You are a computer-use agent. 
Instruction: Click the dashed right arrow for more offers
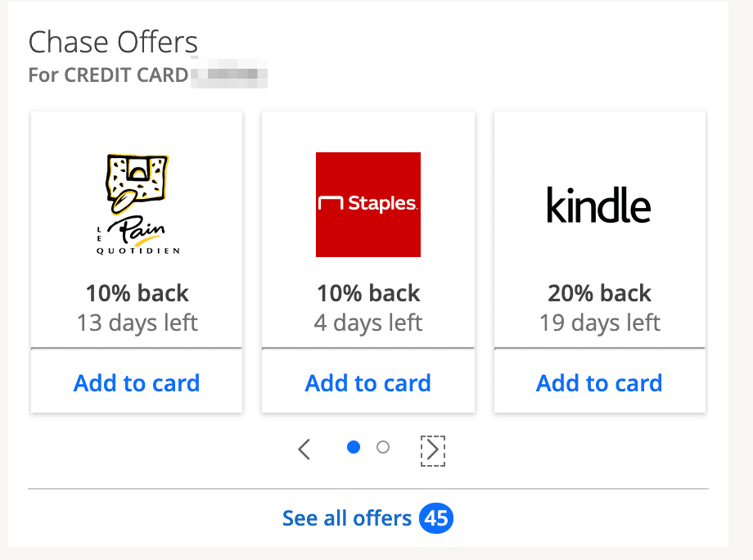coord(433,449)
